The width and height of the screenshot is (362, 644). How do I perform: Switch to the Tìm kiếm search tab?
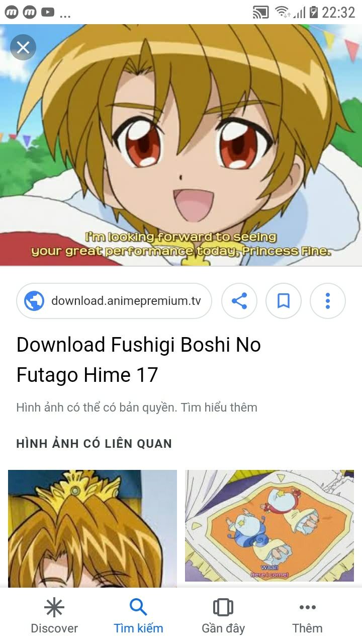138,616
